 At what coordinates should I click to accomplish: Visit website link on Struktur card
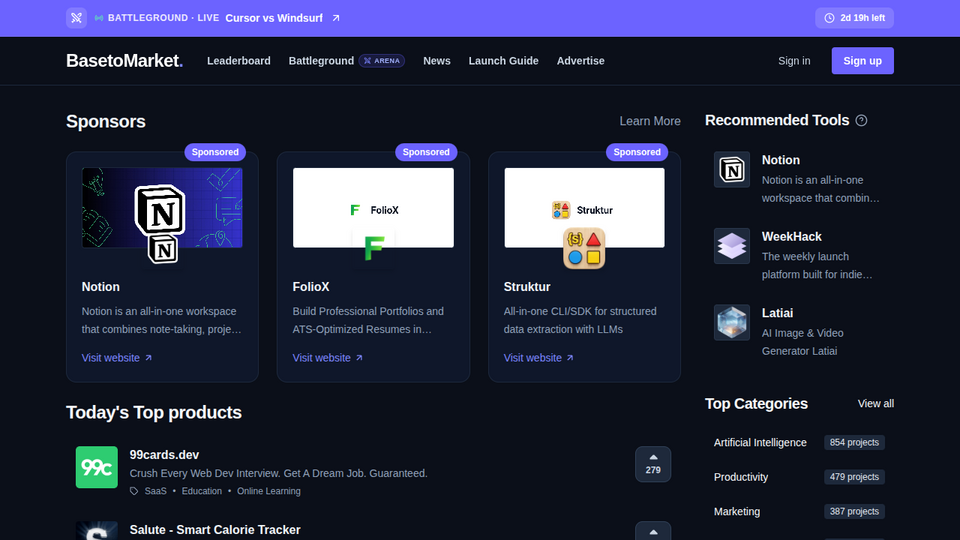538,358
